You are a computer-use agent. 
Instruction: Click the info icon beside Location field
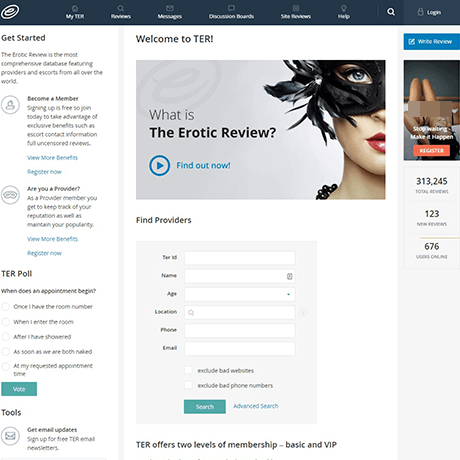303,312
